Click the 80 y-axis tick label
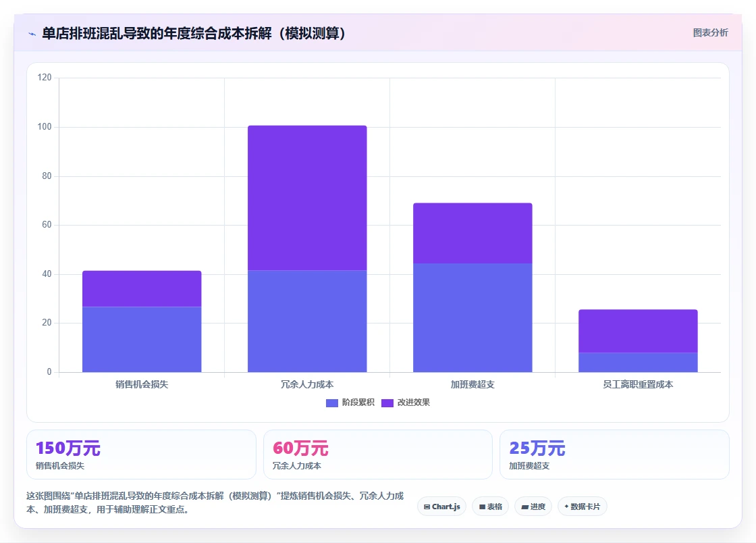Viewport: 756px width, 543px height. click(x=47, y=176)
